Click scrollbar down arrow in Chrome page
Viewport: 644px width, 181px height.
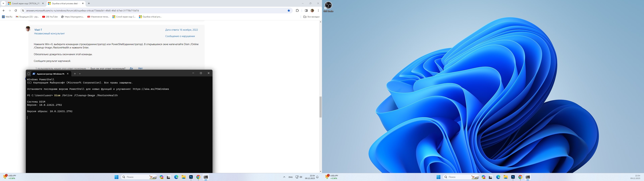320,171
